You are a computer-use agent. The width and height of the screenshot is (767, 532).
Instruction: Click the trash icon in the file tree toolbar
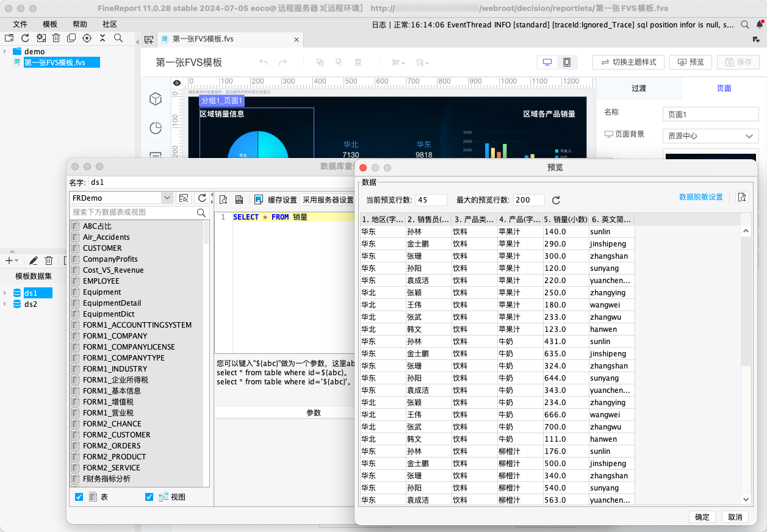tap(56, 38)
